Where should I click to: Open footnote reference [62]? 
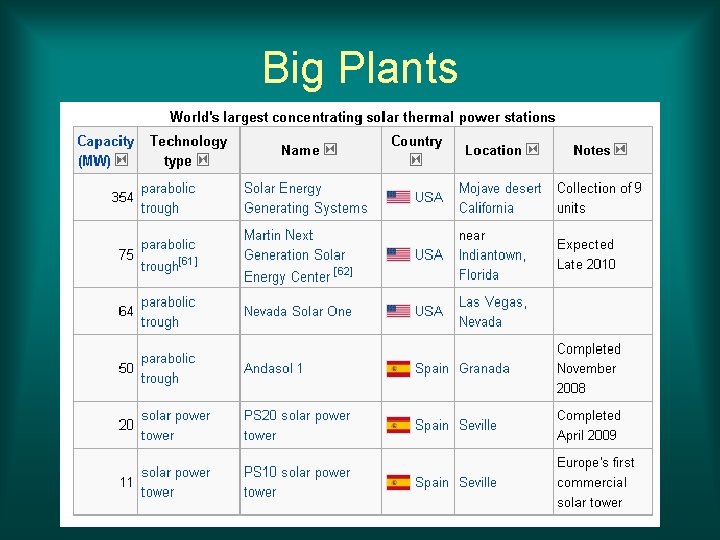(343, 271)
